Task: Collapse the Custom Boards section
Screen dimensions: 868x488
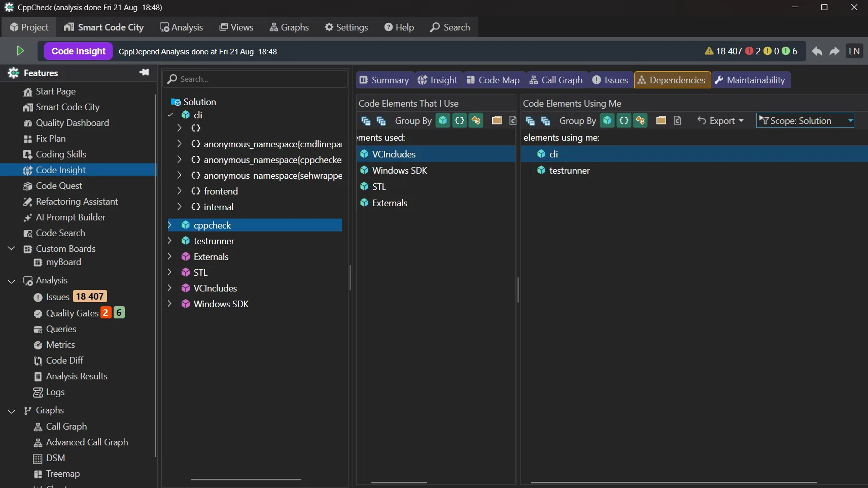Action: point(12,248)
